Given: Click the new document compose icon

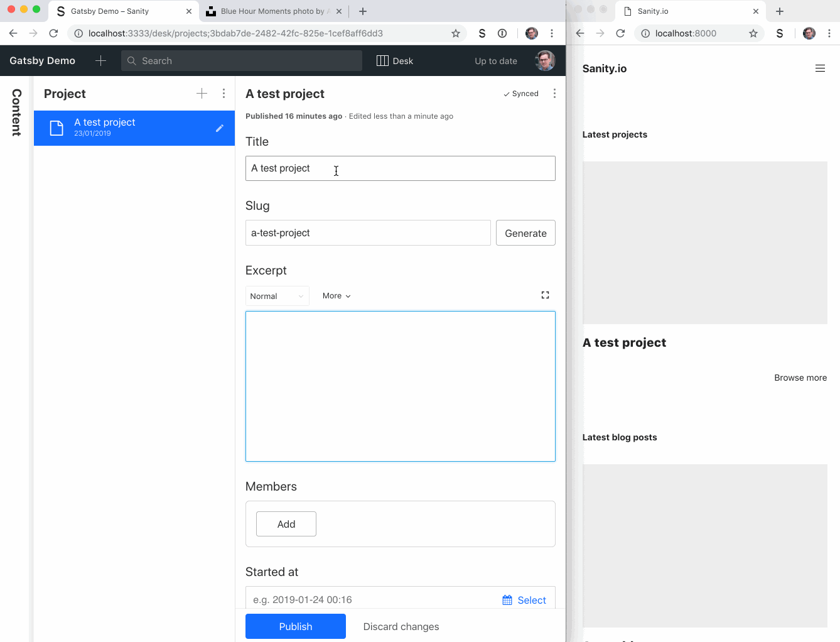Looking at the screenshot, I should coord(100,60).
